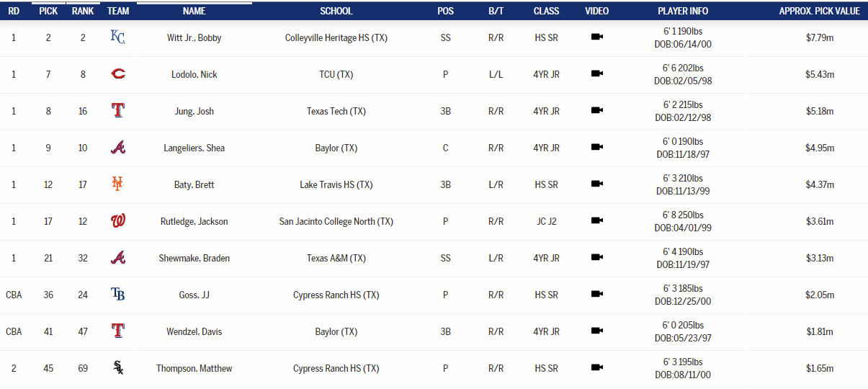Open Rutledge, Jackson player name
Image resolution: width=868 pixels, height=389 pixels.
coord(194,221)
